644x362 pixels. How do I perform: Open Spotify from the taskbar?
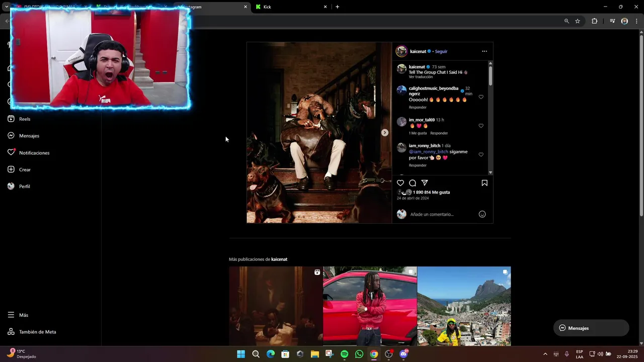point(344,354)
